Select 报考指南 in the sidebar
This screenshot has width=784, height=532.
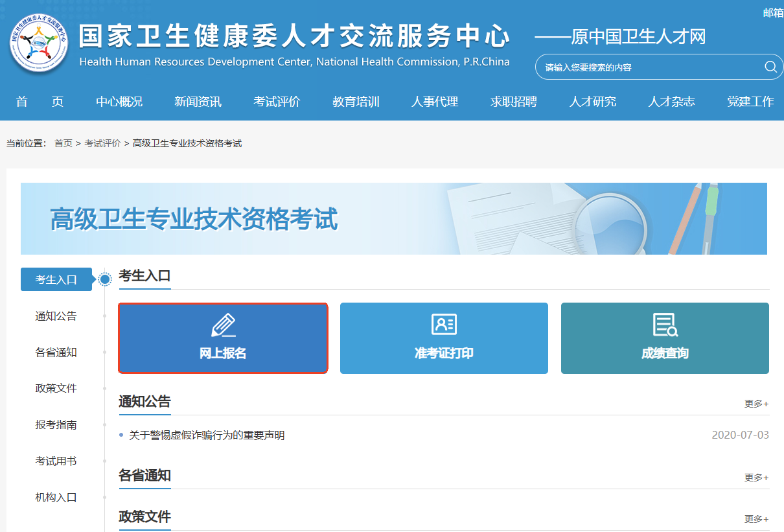tap(56, 425)
